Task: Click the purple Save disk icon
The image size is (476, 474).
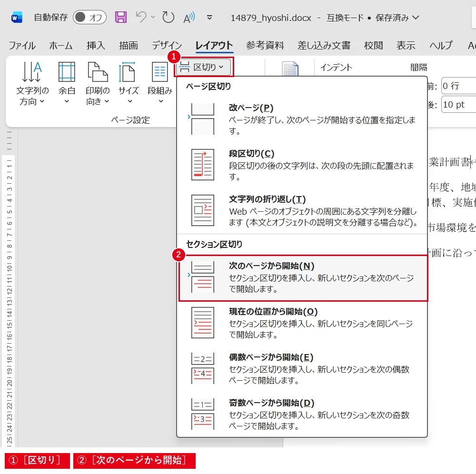Action: 120,17
